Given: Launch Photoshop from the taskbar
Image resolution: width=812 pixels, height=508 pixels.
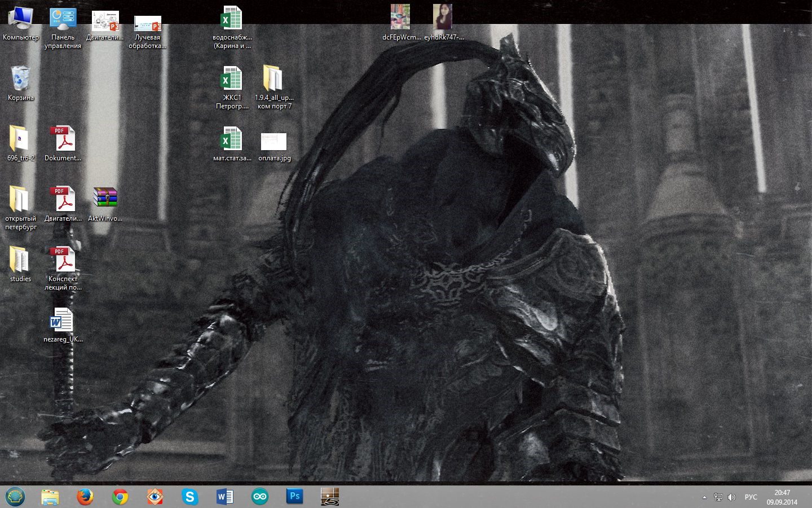Looking at the screenshot, I should pos(295,497).
